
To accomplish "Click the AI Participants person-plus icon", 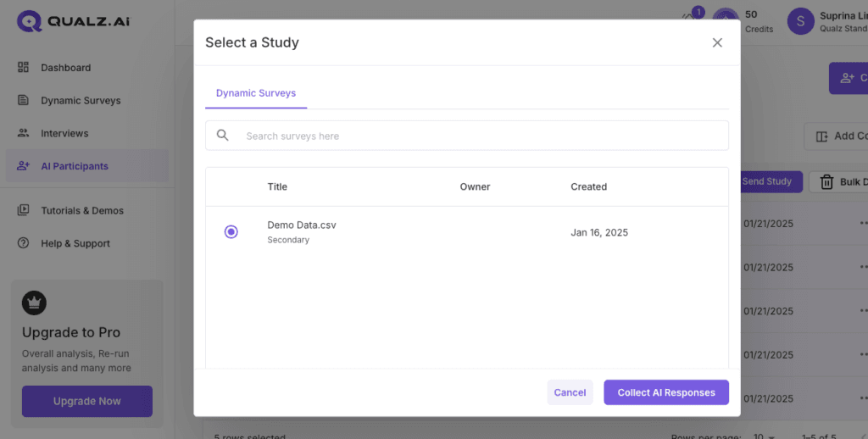I will coord(23,165).
